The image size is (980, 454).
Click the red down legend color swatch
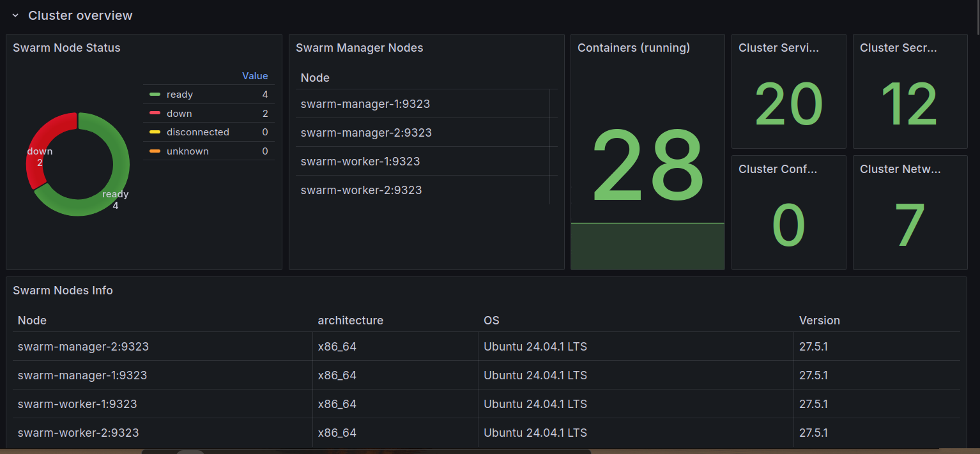pos(155,114)
